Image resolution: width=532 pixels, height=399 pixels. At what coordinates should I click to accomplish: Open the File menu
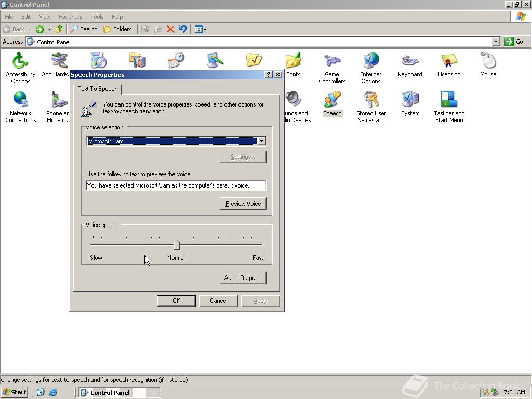coord(9,17)
